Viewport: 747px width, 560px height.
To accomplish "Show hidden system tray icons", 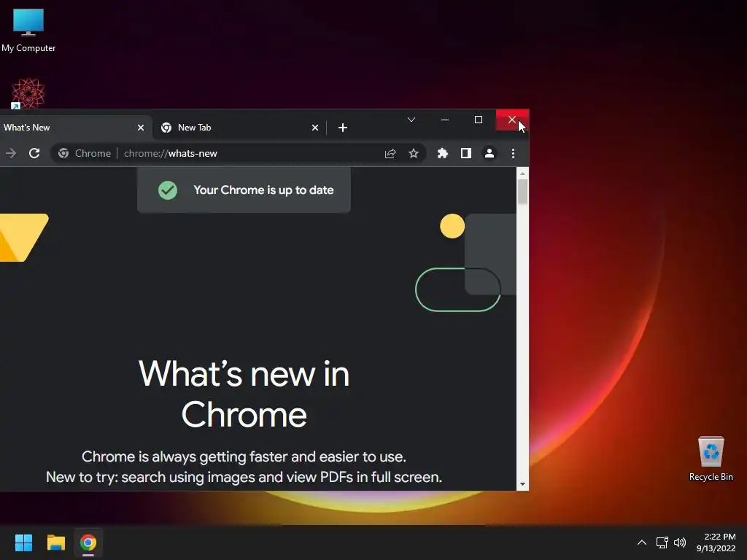I will pos(642,542).
